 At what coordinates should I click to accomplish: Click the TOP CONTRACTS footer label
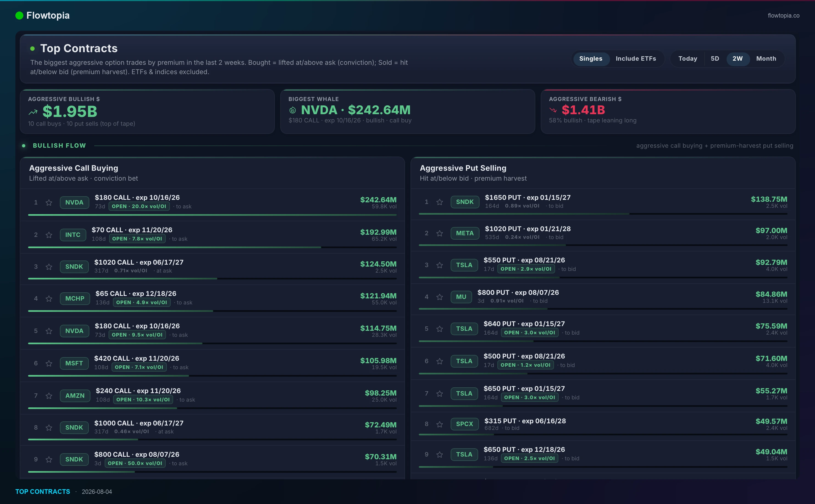[43, 492]
